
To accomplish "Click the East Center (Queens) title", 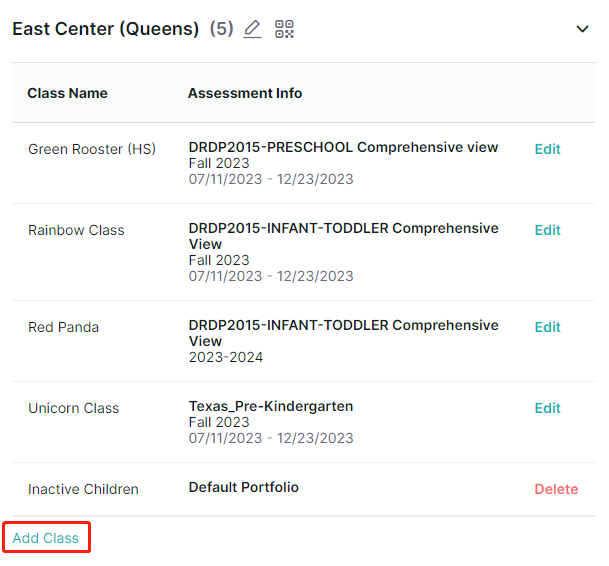I will pyautogui.click(x=105, y=29).
